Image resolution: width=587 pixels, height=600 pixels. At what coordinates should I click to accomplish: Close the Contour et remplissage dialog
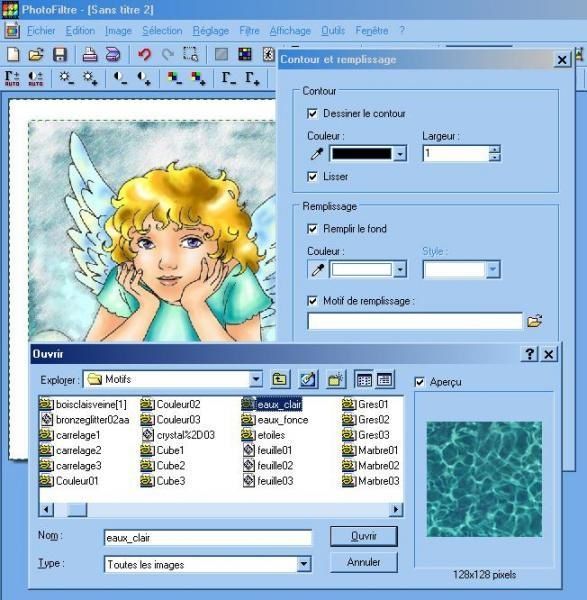[562, 60]
